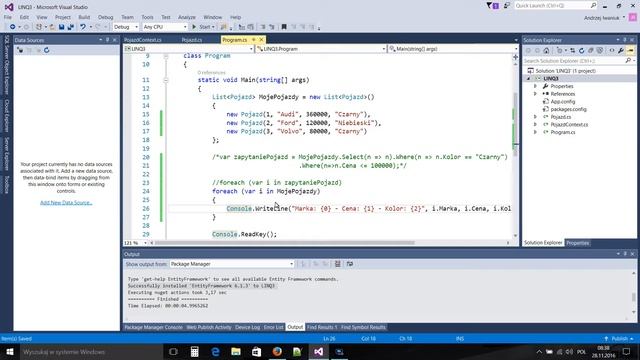The image size is (640, 360).
Task: Collapse the LINQ3 project node
Action: pyautogui.click(x=529, y=78)
